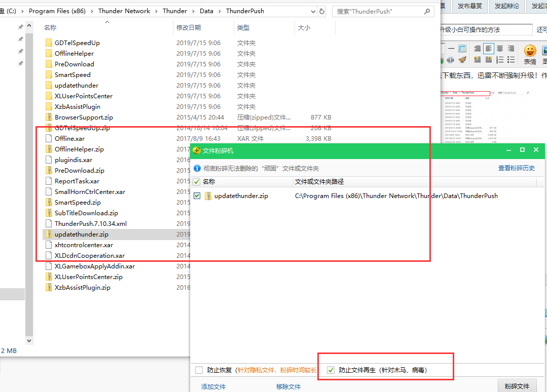Expand the chevron after Thunder Network
Screen dimensions: 547x392
157,11
